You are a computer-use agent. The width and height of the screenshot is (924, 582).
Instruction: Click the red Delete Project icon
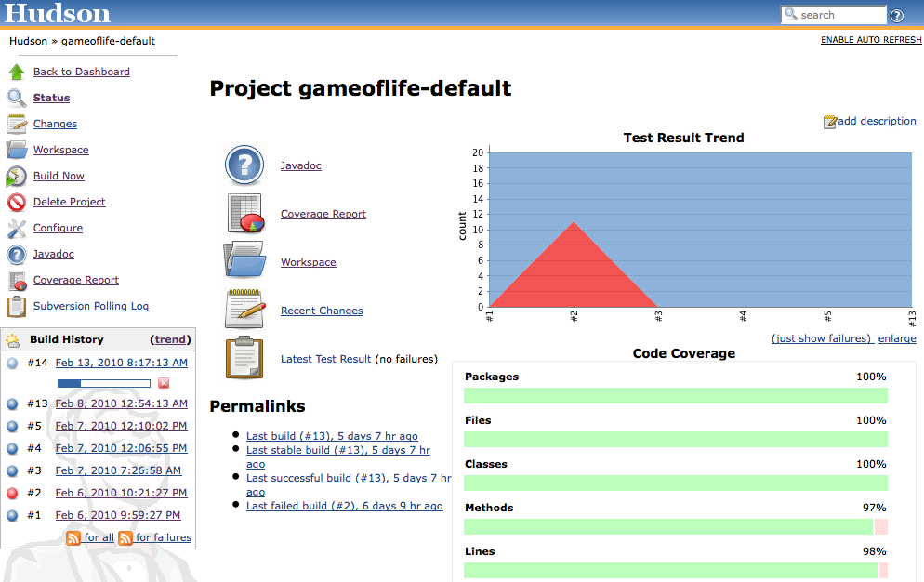tap(17, 202)
